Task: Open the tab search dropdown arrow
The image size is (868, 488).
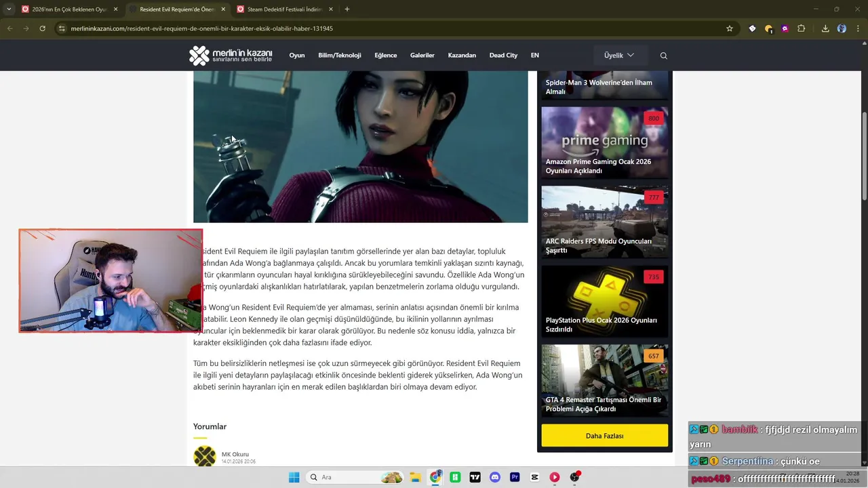Action: coord(8,9)
